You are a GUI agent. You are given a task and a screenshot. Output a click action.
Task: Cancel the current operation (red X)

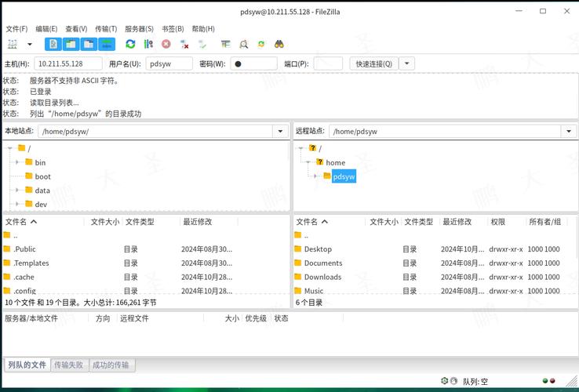click(166, 44)
